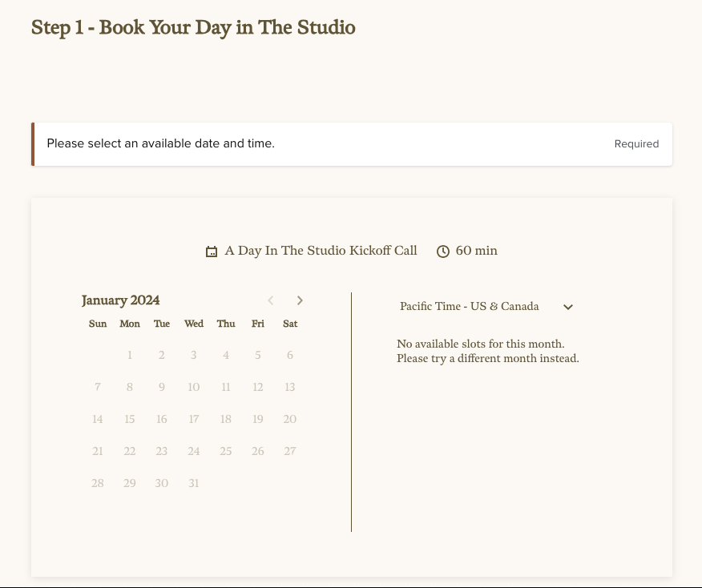Click the 'Step 1 - Book Your Day' heading
702x588 pixels.
click(x=193, y=28)
